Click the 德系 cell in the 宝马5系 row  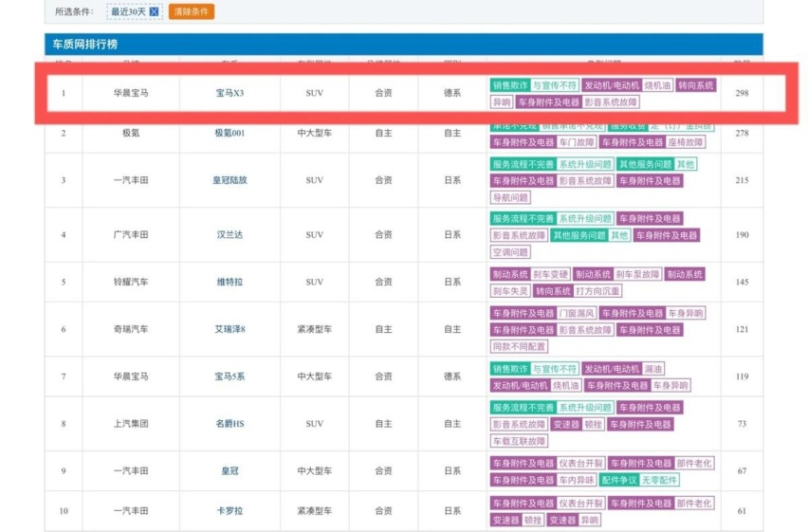click(452, 376)
